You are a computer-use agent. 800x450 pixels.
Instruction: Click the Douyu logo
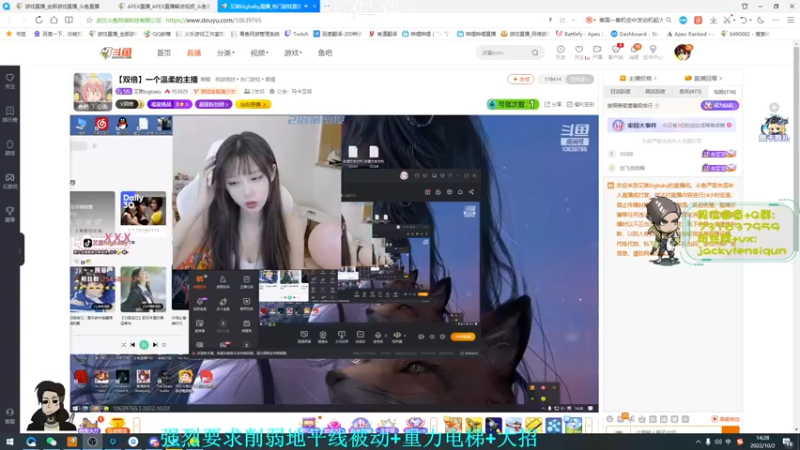[116, 53]
